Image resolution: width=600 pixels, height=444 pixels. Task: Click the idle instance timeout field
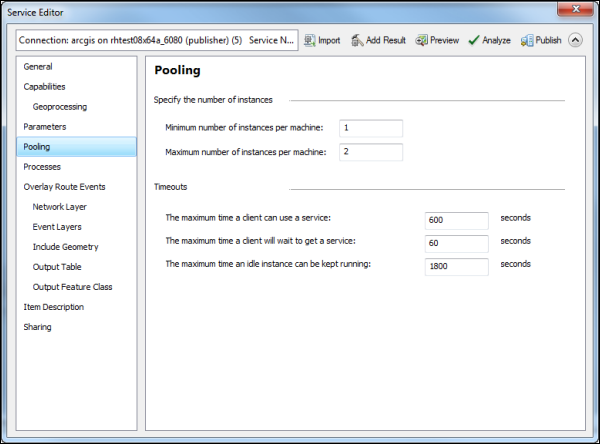point(456,267)
